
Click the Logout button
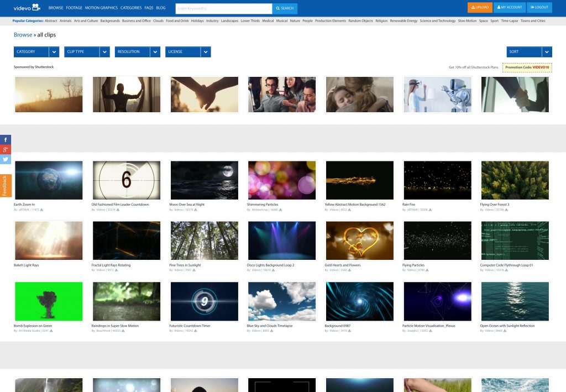coord(539,7)
